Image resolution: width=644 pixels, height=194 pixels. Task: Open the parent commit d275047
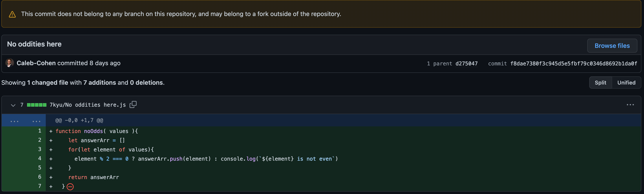tap(467, 63)
